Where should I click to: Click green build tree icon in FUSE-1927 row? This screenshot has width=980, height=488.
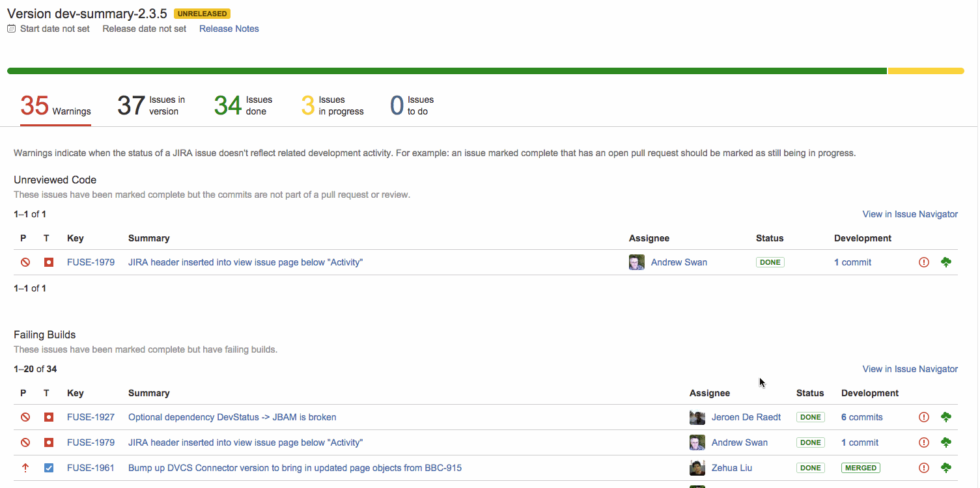(947, 417)
